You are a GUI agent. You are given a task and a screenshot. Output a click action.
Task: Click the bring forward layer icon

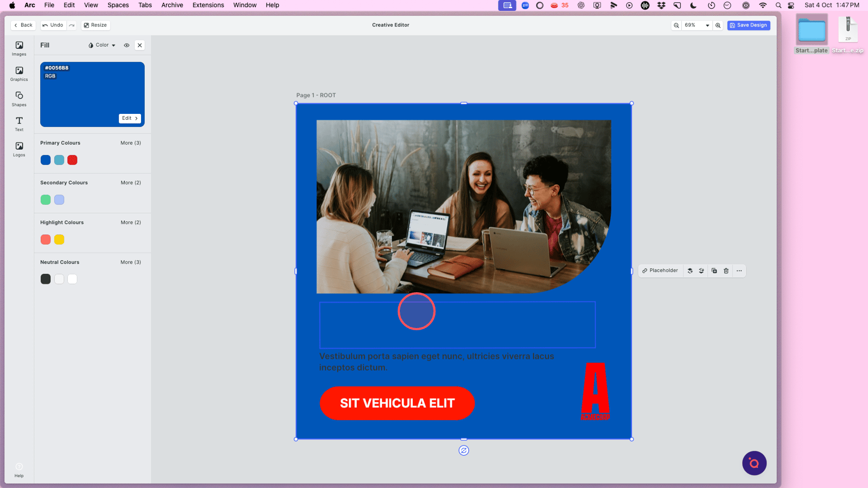click(690, 271)
